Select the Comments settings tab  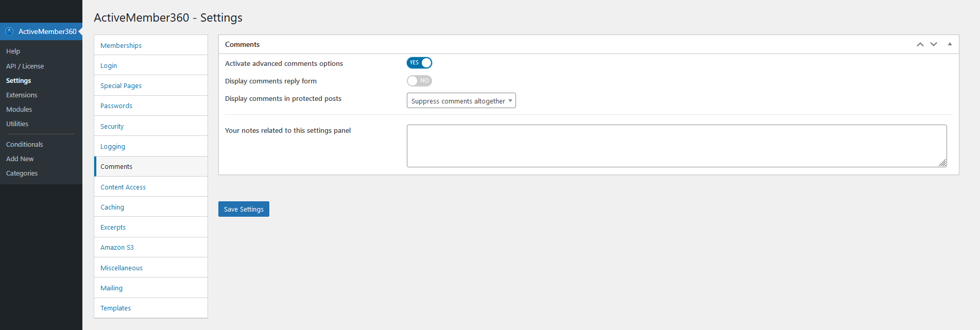(x=151, y=166)
